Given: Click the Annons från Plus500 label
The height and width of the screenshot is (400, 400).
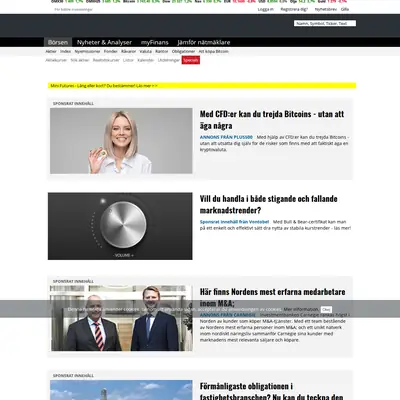Looking at the screenshot, I should (x=226, y=137).
